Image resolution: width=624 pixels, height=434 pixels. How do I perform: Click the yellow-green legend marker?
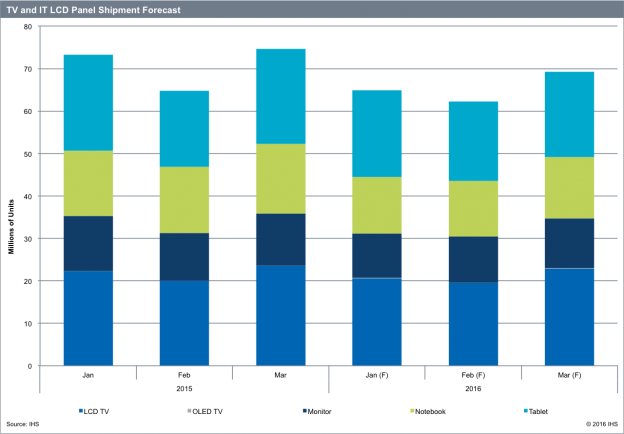coord(412,410)
